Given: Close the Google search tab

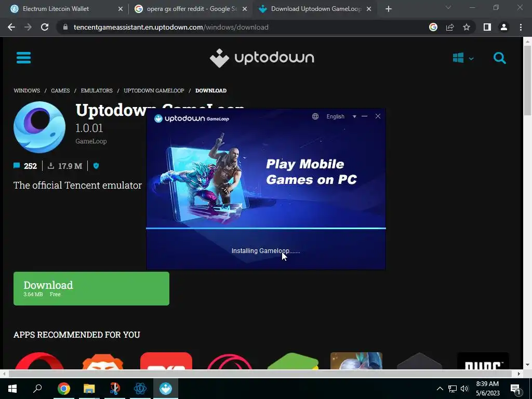Looking at the screenshot, I should [x=245, y=9].
